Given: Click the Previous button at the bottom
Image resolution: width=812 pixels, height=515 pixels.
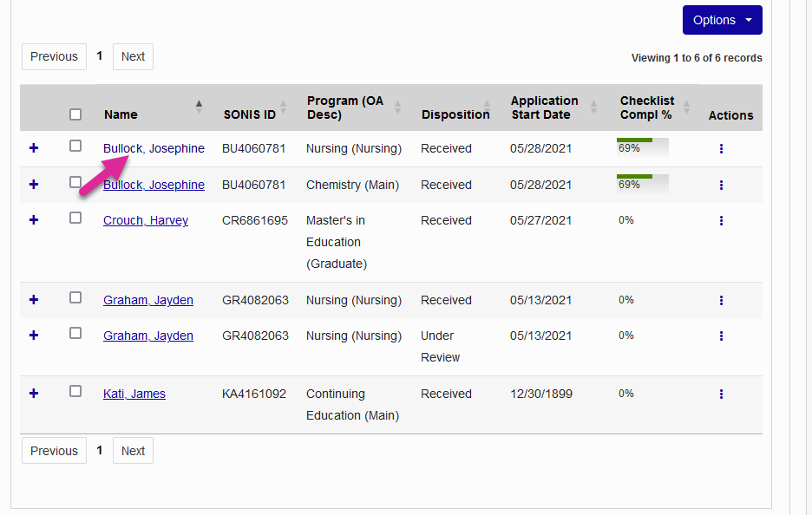Looking at the screenshot, I should click(54, 450).
